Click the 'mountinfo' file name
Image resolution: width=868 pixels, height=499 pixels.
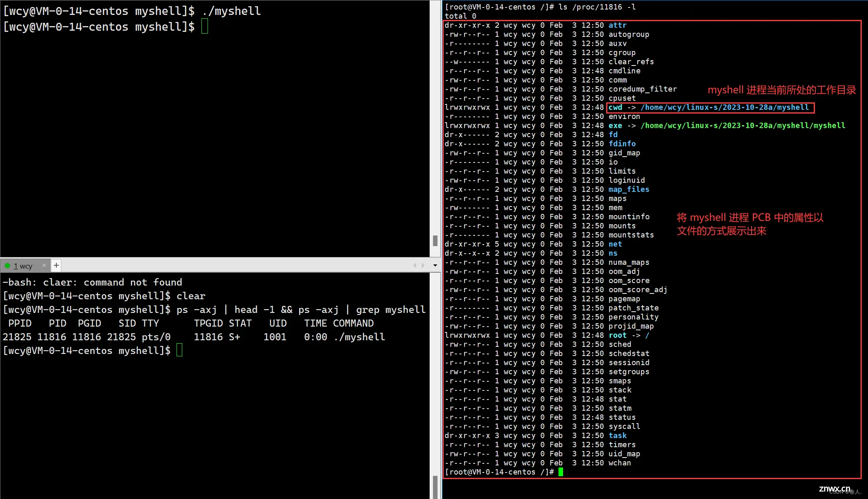pyautogui.click(x=629, y=217)
